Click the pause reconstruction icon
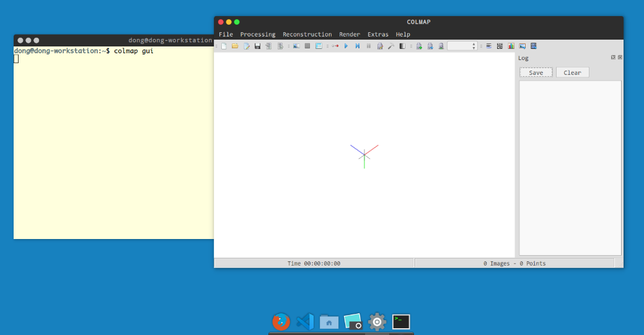 pos(369,46)
